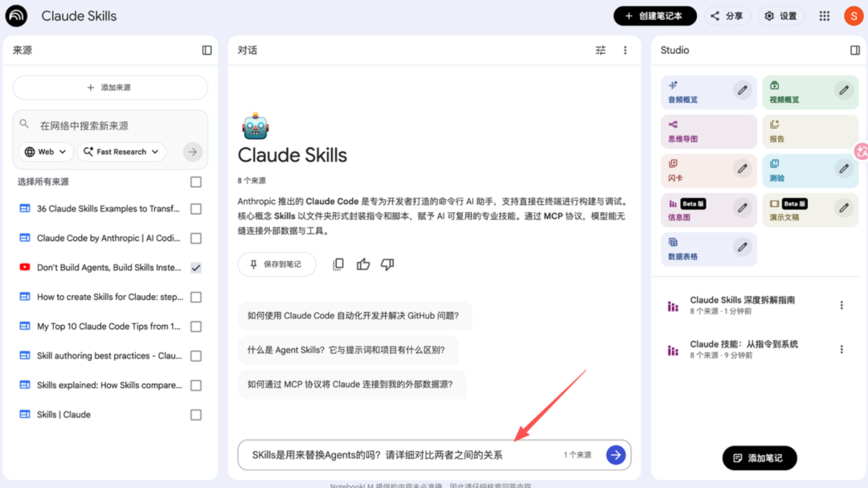Screen dimensions: 868x488
Task: Ask how Claude Code solves GitHub issues
Action: [354, 316]
